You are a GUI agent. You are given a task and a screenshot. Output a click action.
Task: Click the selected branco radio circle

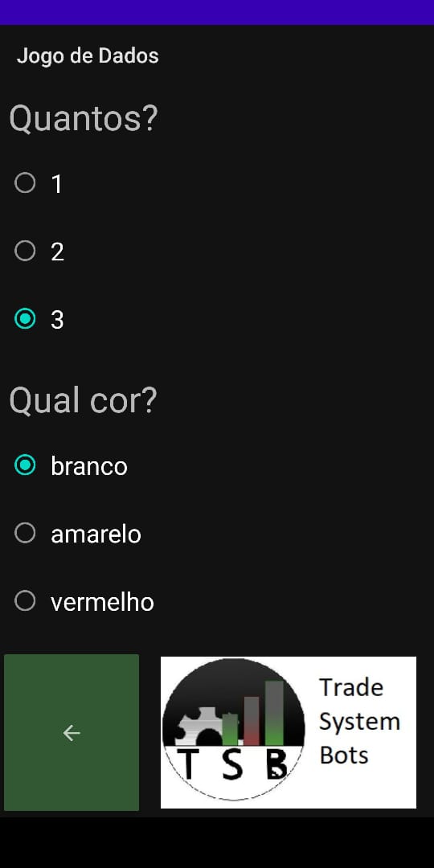pos(25,465)
